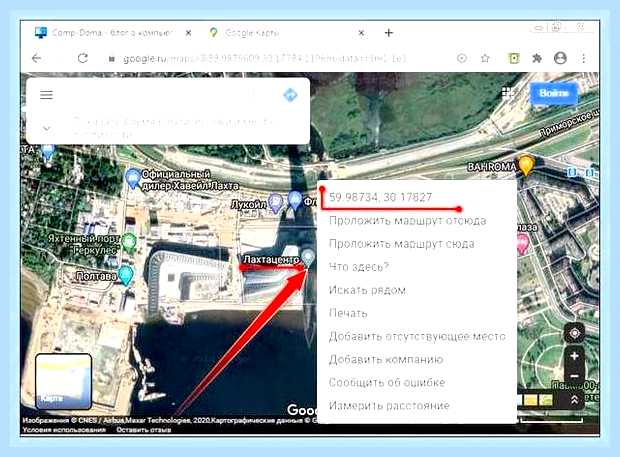Open Оставить отзыв link
620x457 pixels.
tap(144, 430)
